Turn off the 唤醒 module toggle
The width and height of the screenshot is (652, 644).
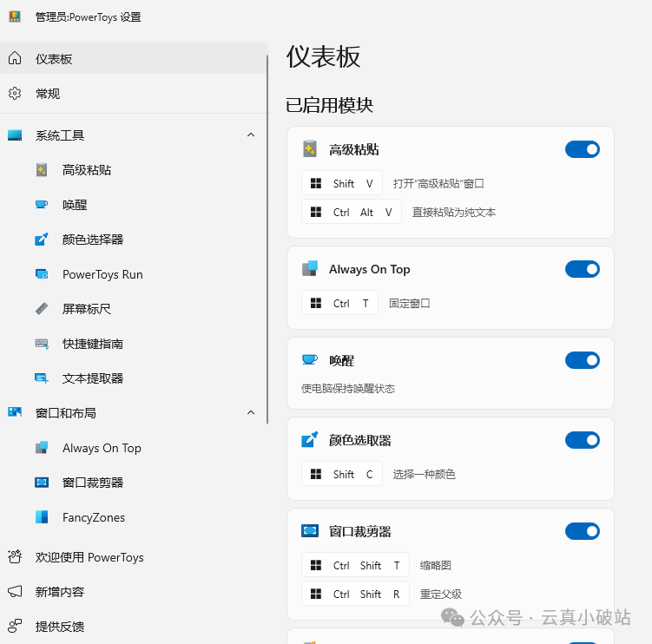click(x=583, y=360)
